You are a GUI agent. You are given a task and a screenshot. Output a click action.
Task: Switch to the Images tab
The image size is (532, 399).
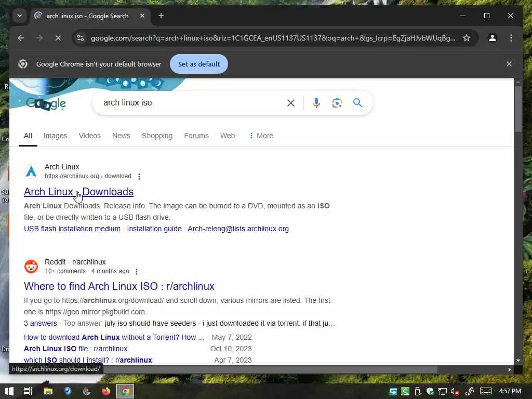tap(55, 136)
